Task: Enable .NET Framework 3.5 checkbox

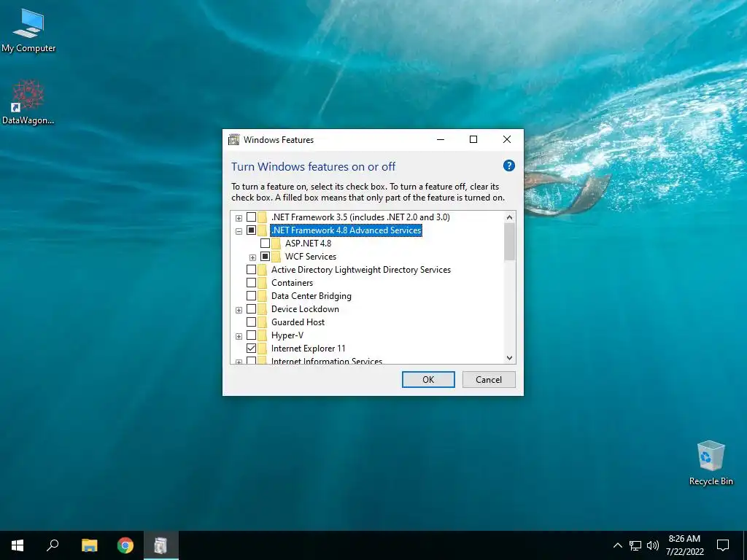Action: tap(251, 217)
